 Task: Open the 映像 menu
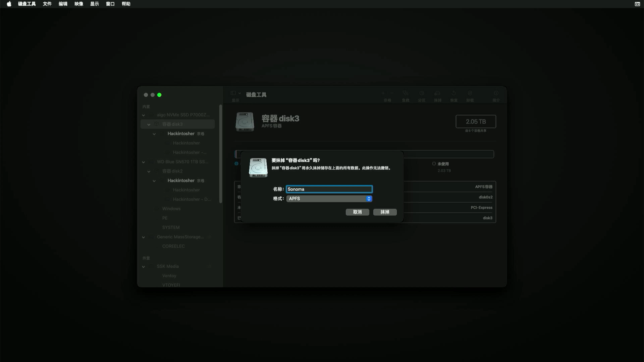(78, 4)
